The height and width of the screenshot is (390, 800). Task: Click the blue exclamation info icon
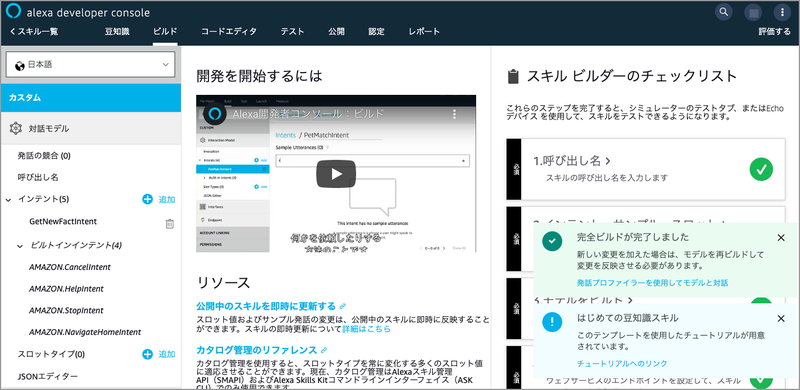pos(552,322)
